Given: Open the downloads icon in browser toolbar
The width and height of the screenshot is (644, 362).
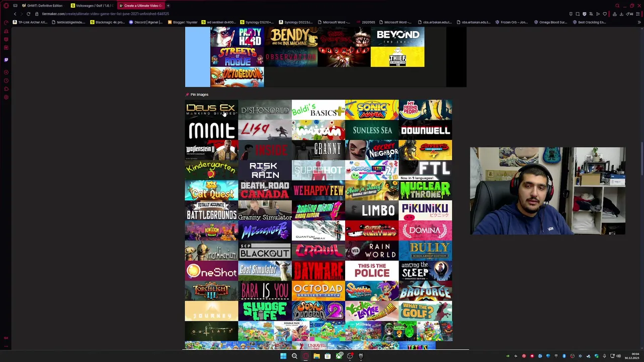Looking at the screenshot, I should (x=621, y=14).
